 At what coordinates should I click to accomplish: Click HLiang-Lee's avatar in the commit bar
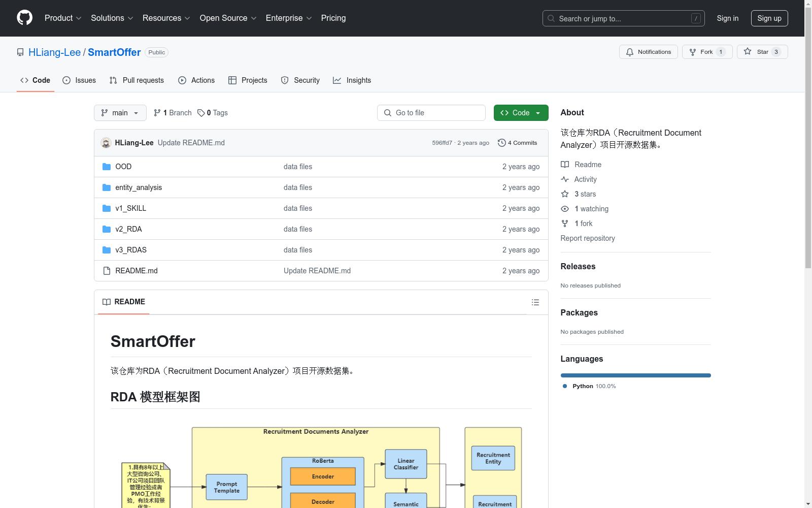pos(106,143)
